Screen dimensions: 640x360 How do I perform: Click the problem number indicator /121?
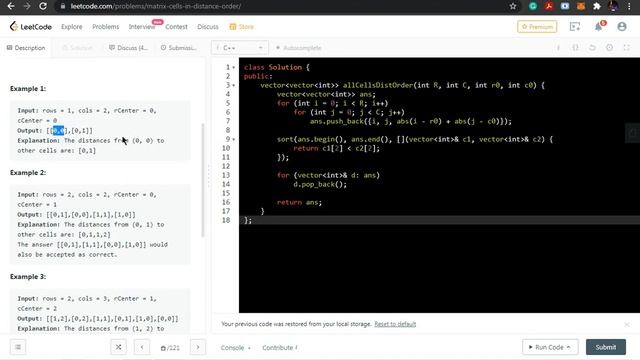170,348
